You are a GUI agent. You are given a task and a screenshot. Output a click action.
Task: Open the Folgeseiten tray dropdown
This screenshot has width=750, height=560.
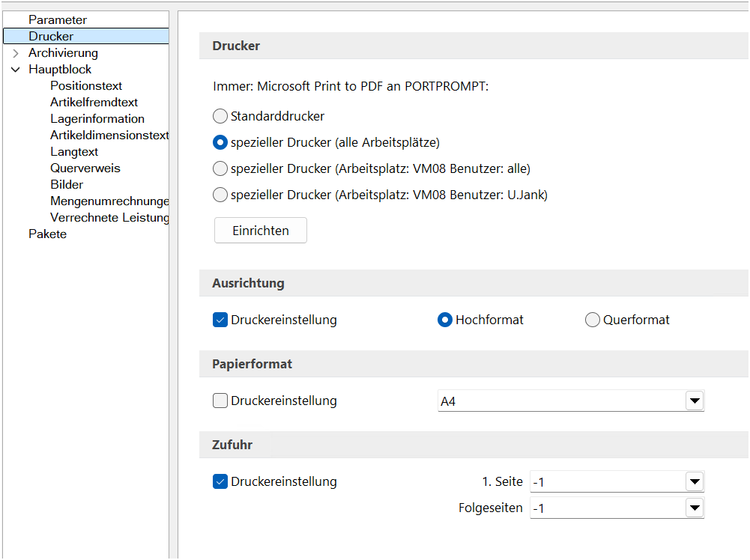pos(695,509)
